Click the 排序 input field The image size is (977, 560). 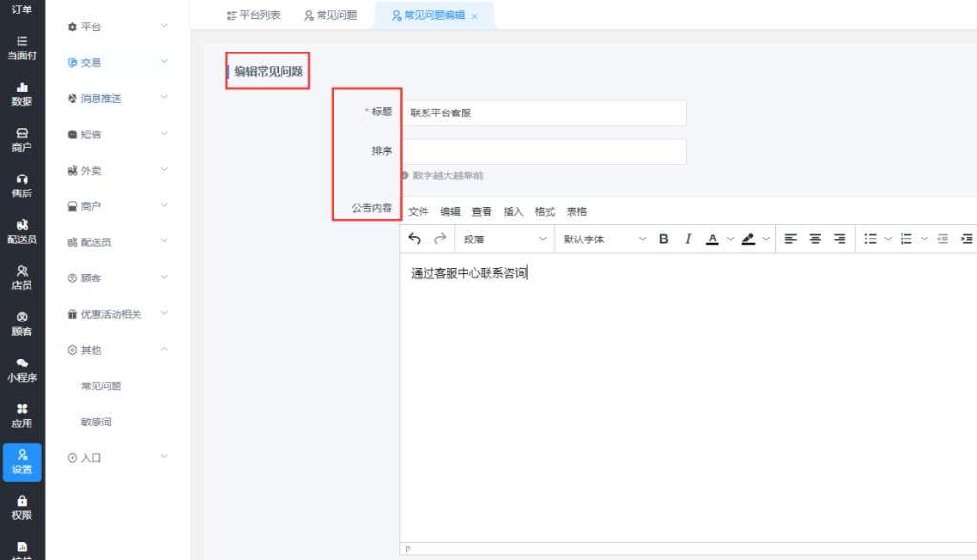543,152
